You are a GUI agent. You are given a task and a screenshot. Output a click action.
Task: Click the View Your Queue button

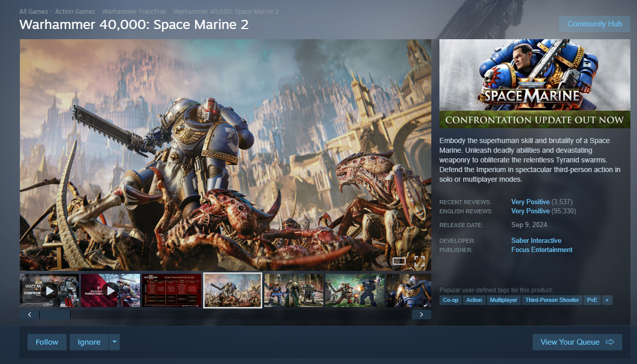(x=577, y=342)
